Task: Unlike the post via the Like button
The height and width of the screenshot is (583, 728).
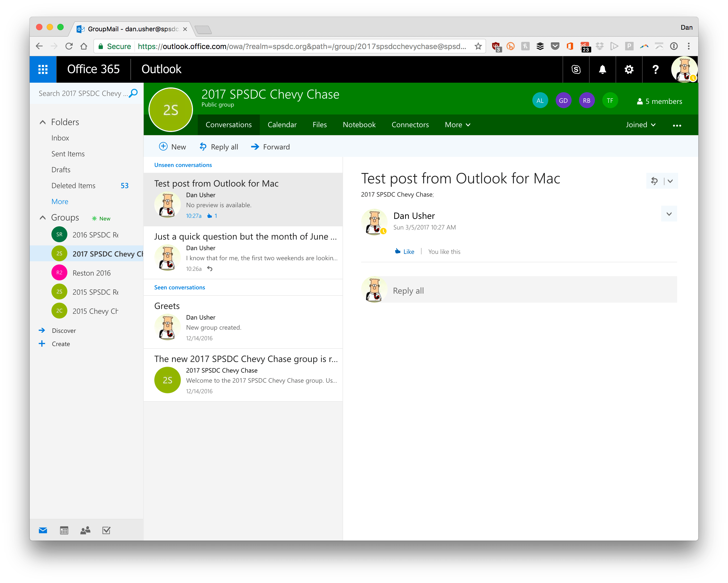Action: click(x=404, y=251)
